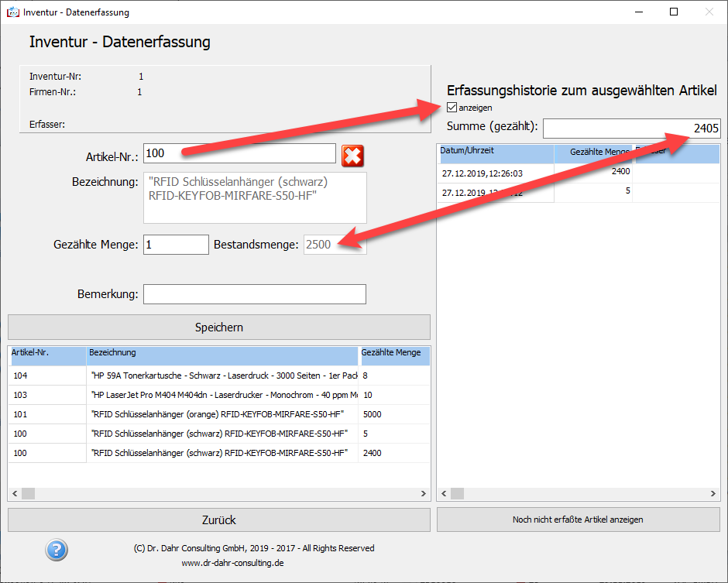Click 'Noch nicht erfaßte Artikel anzeigen' button
The image size is (728, 583).
pyautogui.click(x=578, y=520)
